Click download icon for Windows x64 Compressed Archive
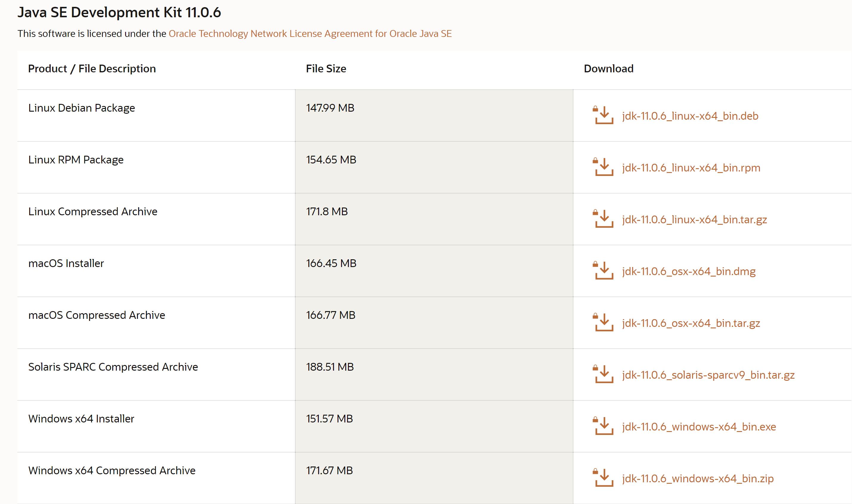The width and height of the screenshot is (852, 504). click(603, 478)
